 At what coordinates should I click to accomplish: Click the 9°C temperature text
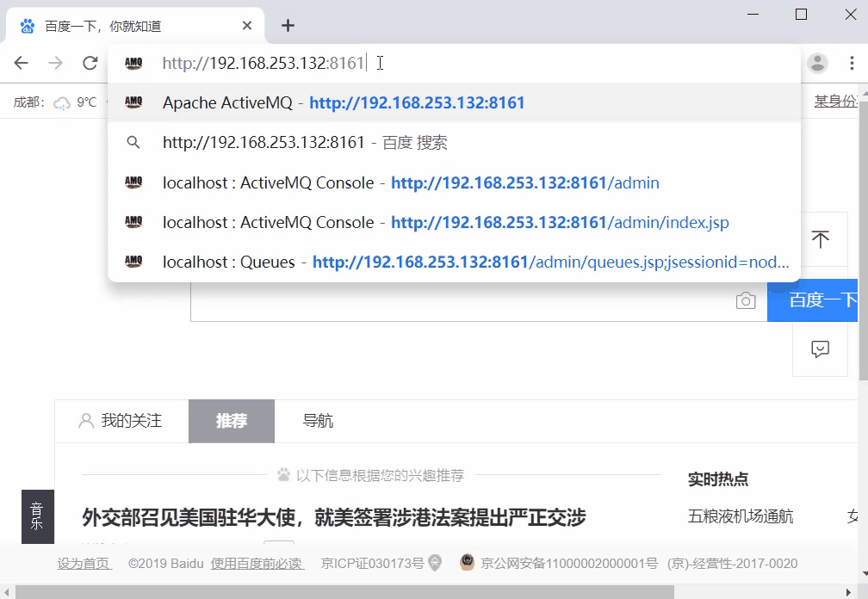[x=86, y=102]
